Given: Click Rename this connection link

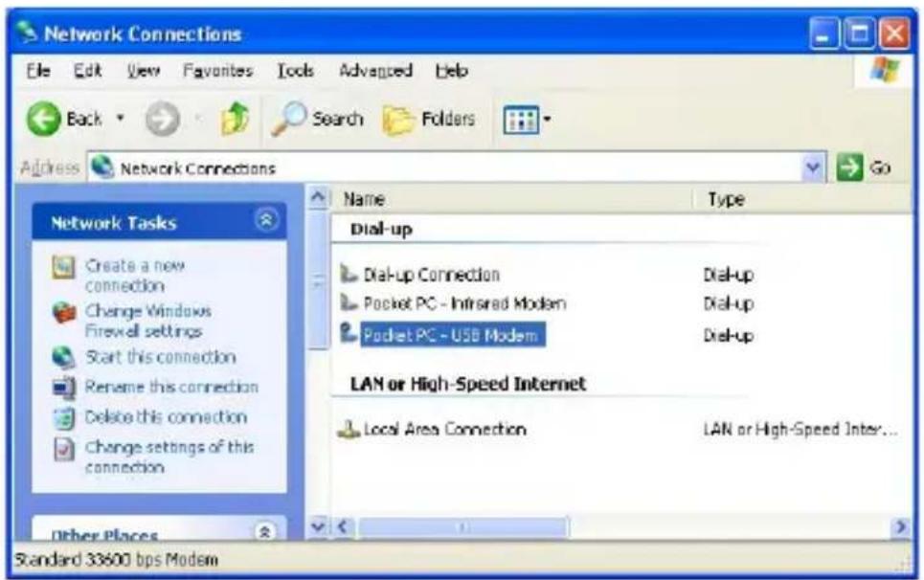Looking at the screenshot, I should [171, 387].
